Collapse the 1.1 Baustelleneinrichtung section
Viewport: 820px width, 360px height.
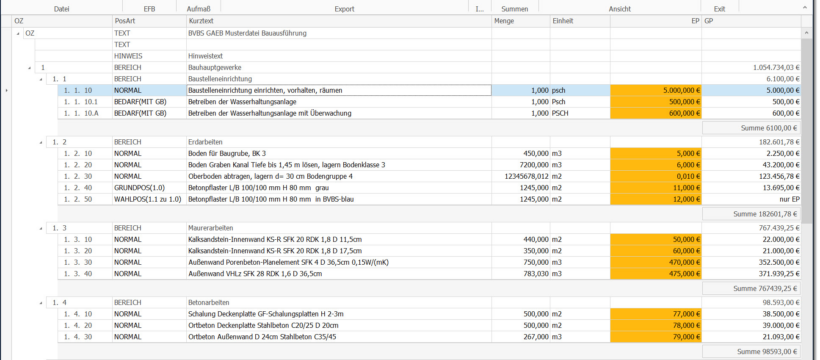tap(41, 79)
